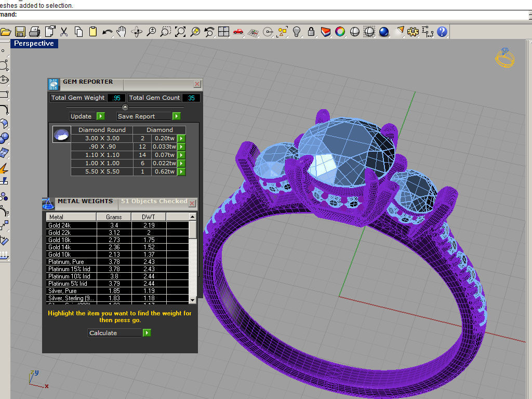Click the Explode tool in left sidebar
The width and height of the screenshot is (532, 399).
coord(4,168)
